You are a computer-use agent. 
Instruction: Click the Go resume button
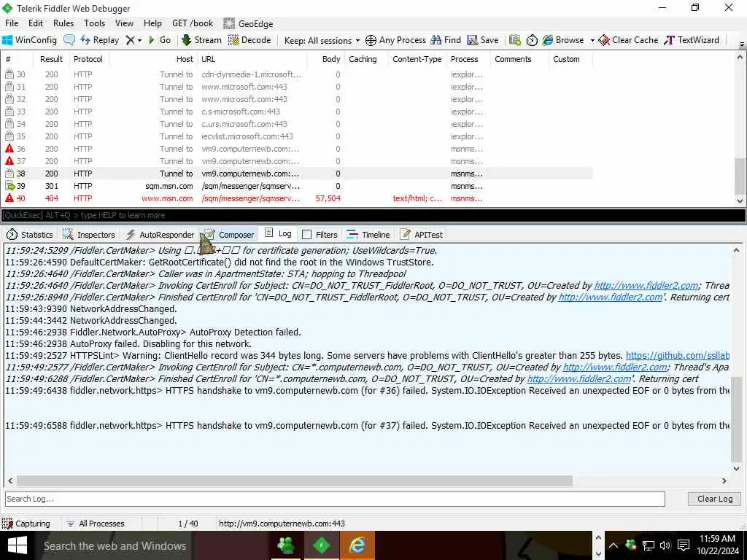[x=160, y=40]
